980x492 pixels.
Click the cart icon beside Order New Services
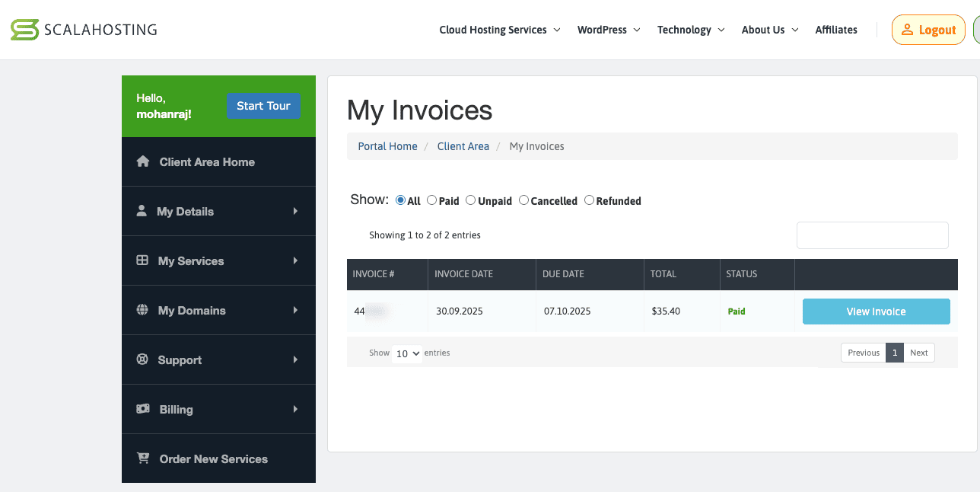[x=143, y=458]
